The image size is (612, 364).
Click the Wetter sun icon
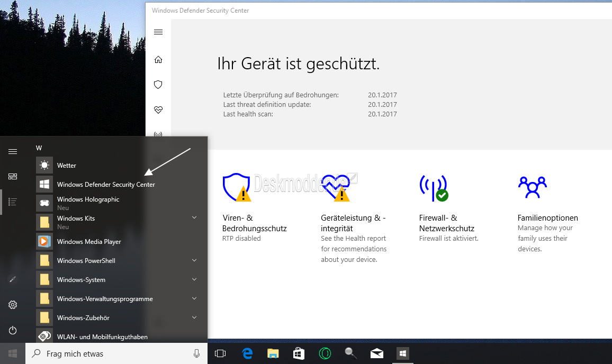click(x=44, y=166)
